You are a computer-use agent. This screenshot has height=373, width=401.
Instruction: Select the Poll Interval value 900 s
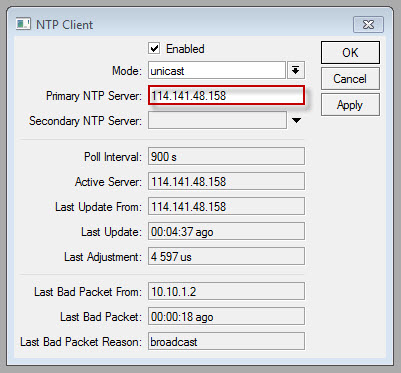coord(226,156)
